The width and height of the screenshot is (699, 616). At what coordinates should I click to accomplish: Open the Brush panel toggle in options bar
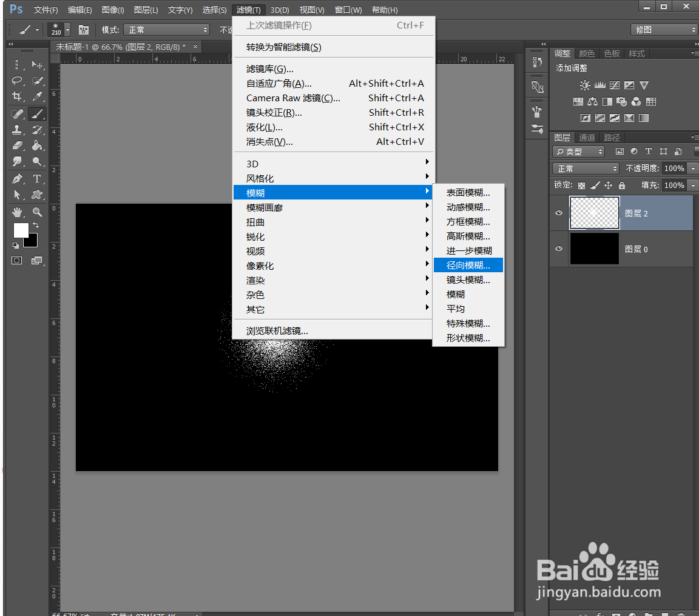tap(83, 30)
